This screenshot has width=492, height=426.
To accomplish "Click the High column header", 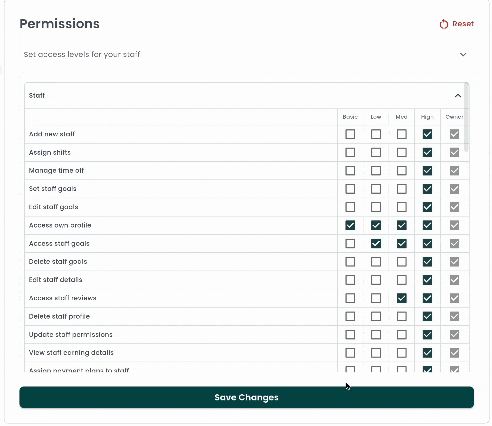I will click(x=427, y=117).
